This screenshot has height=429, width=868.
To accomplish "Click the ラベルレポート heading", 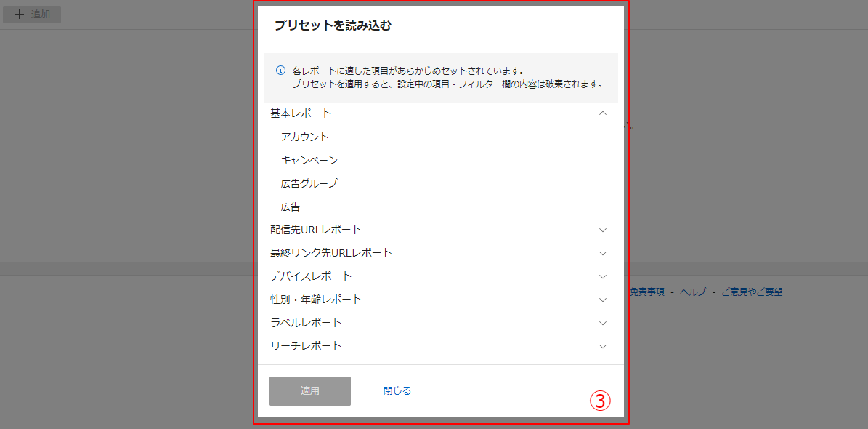I will point(306,323).
